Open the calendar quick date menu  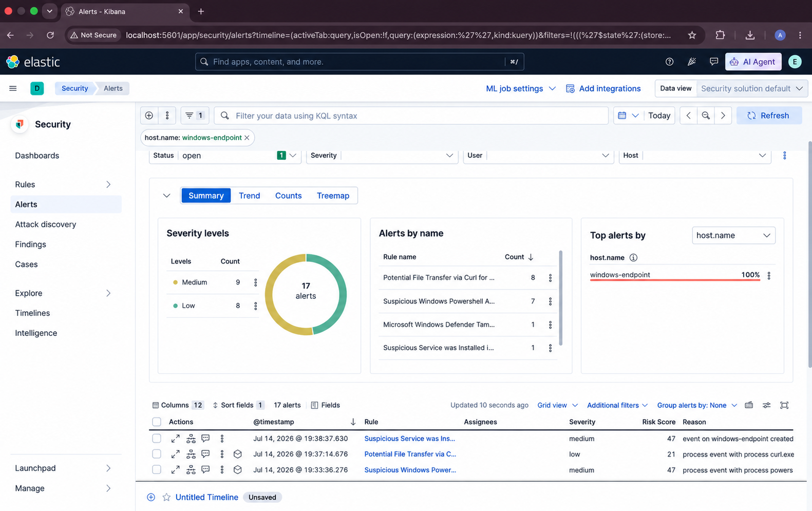tap(628, 116)
